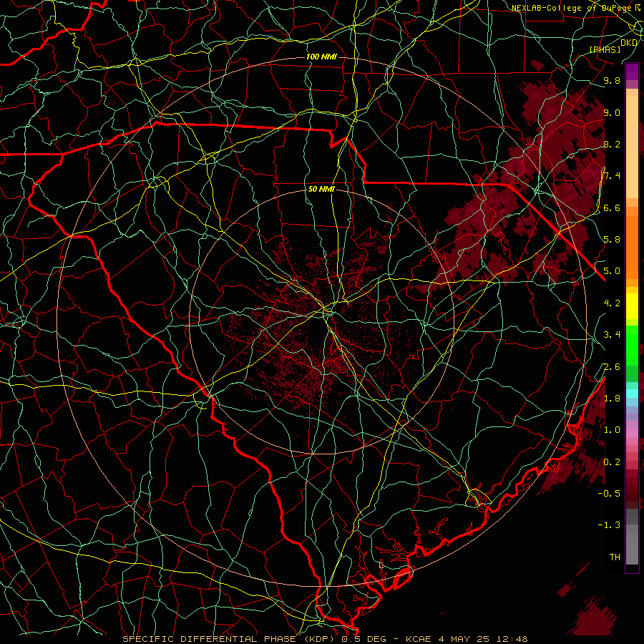Viewport: 644px width, 644px height.
Task: Click the bright green band of the color scale
Action: tap(632, 345)
